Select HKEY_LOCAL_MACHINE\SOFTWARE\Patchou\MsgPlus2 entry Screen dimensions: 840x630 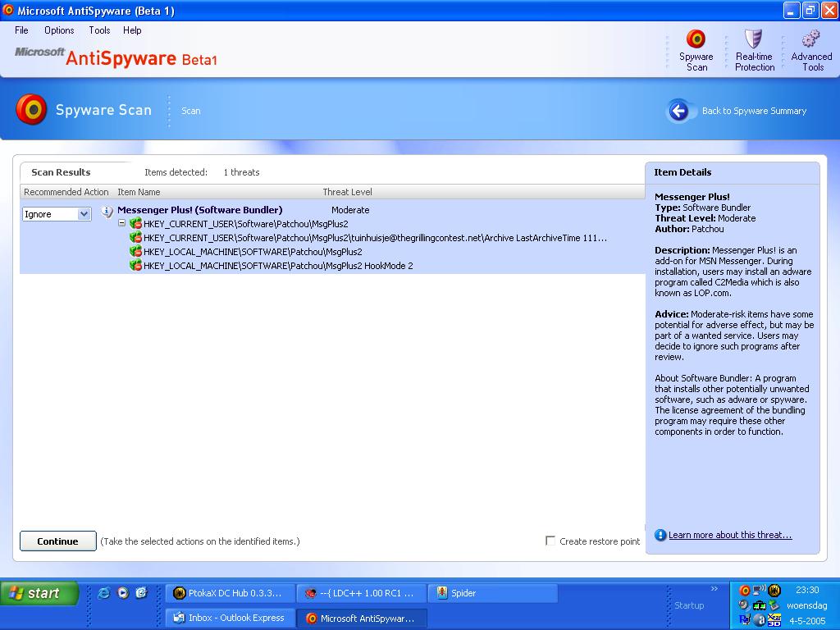(253, 252)
